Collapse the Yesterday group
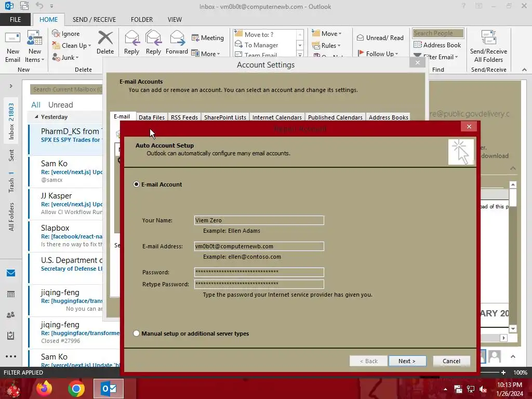Viewport: 532px width, 399px height. (36, 117)
